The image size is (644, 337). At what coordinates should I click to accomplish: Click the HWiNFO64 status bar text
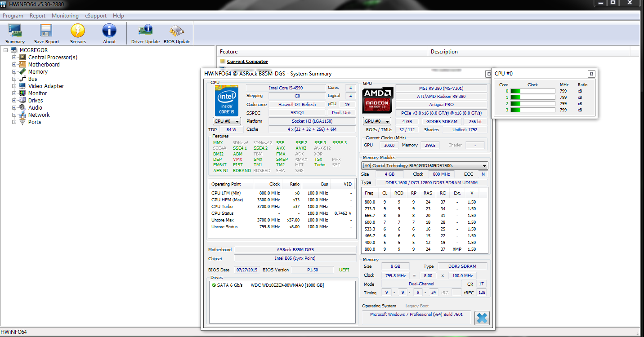pyautogui.click(x=13, y=332)
